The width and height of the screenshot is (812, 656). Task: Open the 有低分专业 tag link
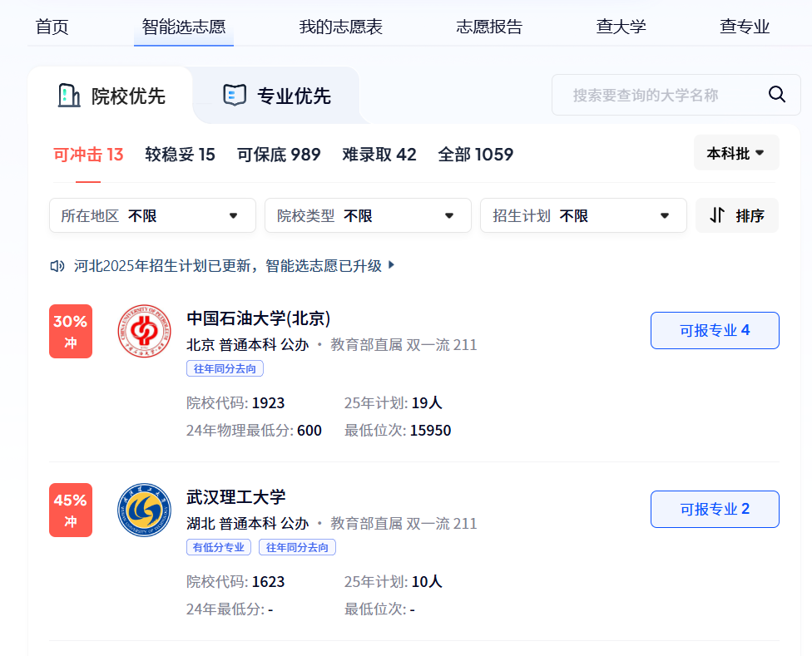click(x=218, y=546)
